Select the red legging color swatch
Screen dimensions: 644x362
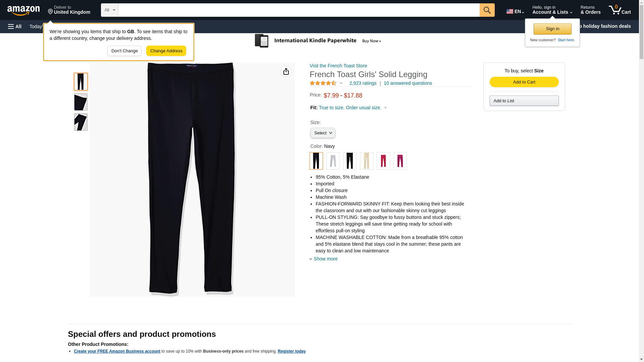point(383,161)
